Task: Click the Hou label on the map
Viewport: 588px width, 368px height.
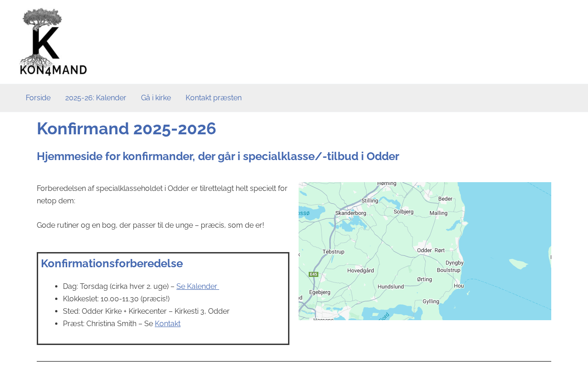Action: (x=458, y=285)
